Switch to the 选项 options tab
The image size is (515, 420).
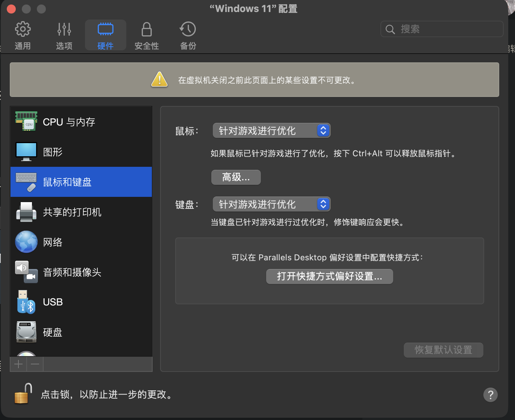pos(64,35)
